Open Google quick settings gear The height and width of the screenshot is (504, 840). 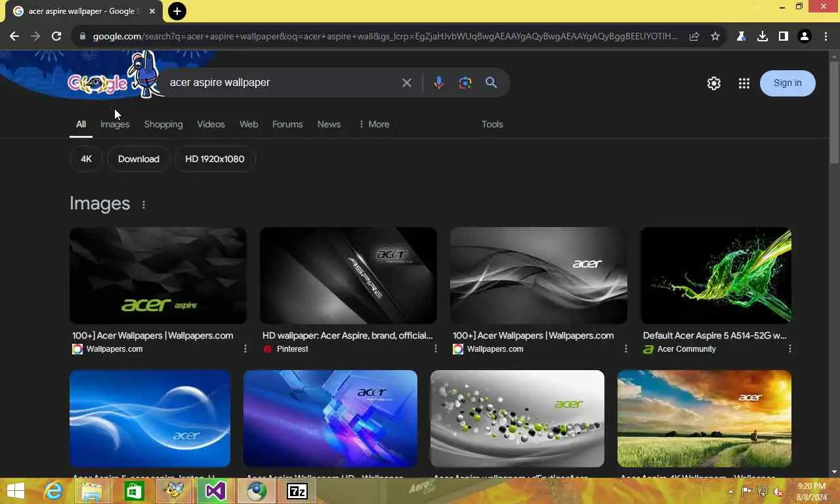[714, 83]
